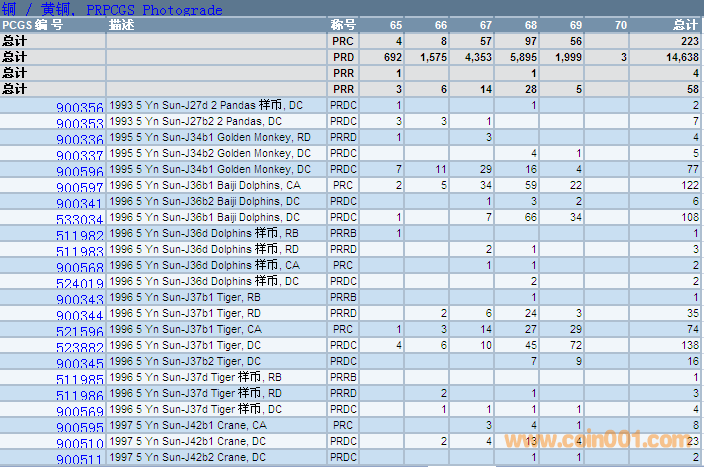704x467 pixels.
Task: Open coin entry 900336 Golden Monkey RD
Action: (78, 139)
